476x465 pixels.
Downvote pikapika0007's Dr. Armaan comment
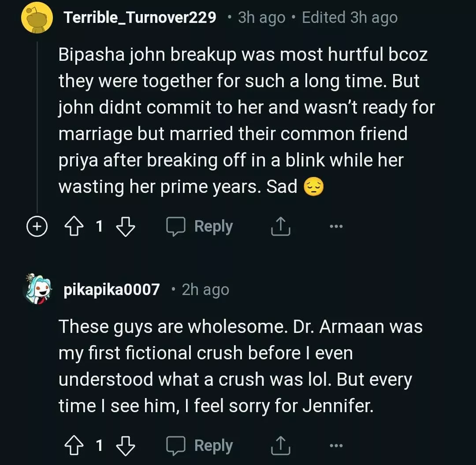[126, 446]
